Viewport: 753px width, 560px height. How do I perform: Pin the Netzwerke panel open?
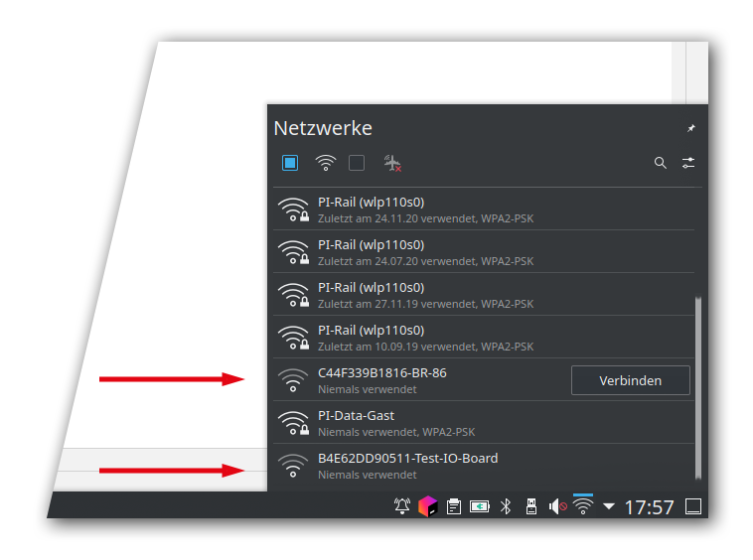tap(691, 128)
